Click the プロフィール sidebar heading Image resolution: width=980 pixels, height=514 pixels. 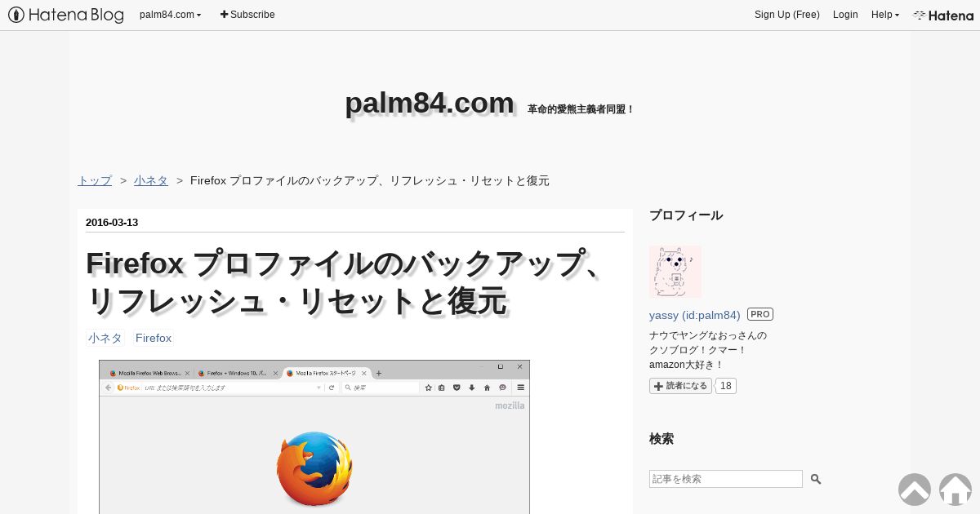[x=686, y=215]
